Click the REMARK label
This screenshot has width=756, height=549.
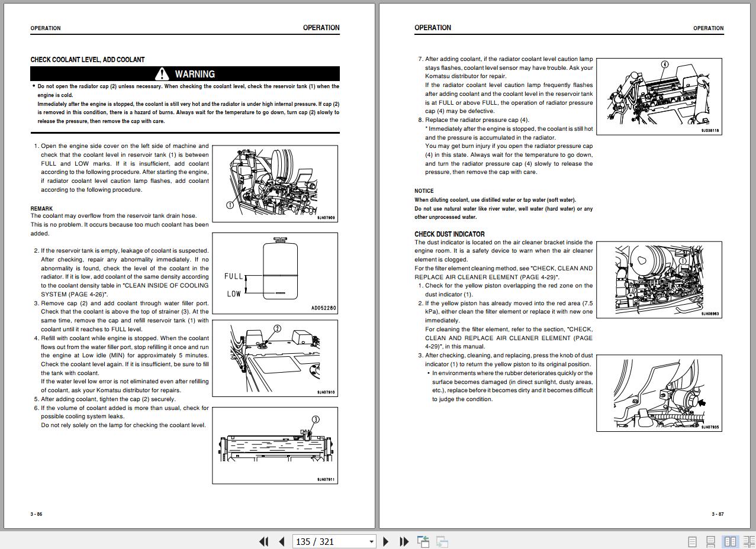click(x=41, y=209)
